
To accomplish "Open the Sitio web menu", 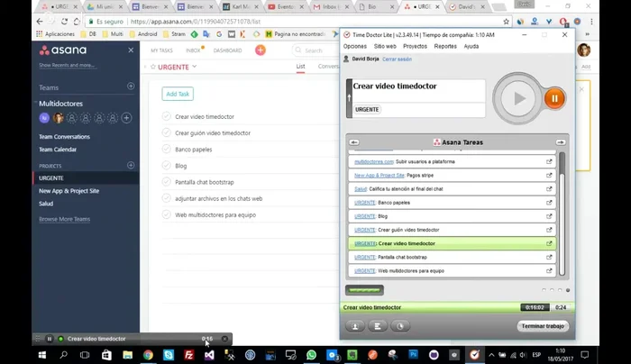I will (x=385, y=46).
